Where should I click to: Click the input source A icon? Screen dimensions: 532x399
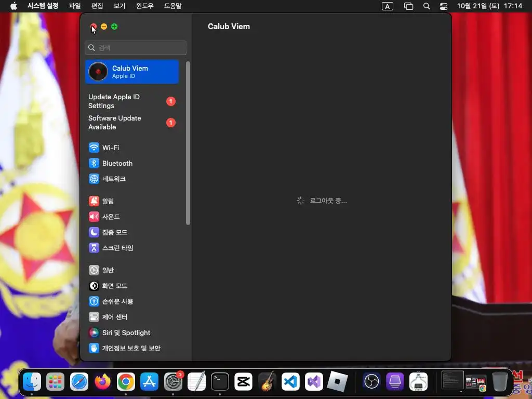(x=388, y=6)
